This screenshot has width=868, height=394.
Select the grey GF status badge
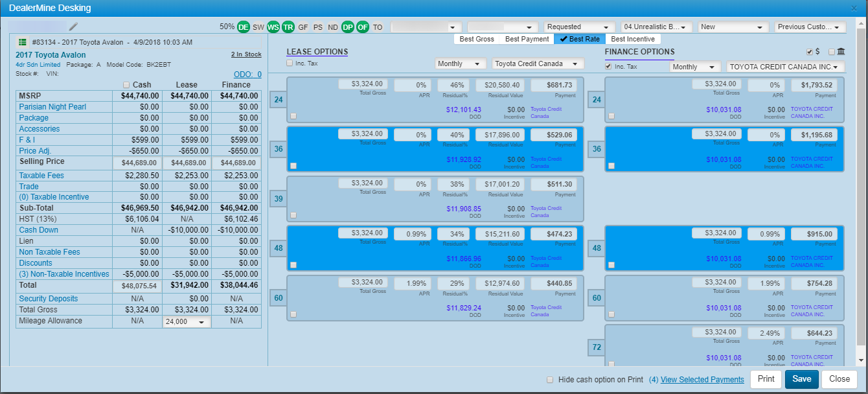(x=303, y=27)
